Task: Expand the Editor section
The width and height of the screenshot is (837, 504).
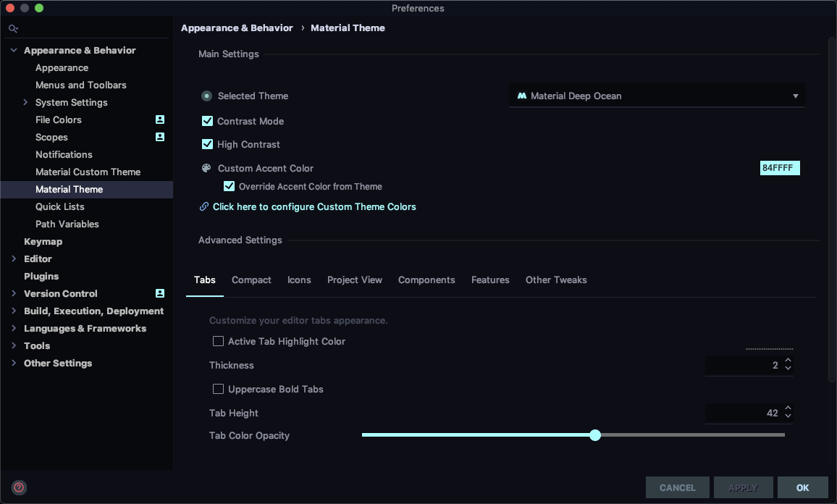Action: [x=14, y=259]
